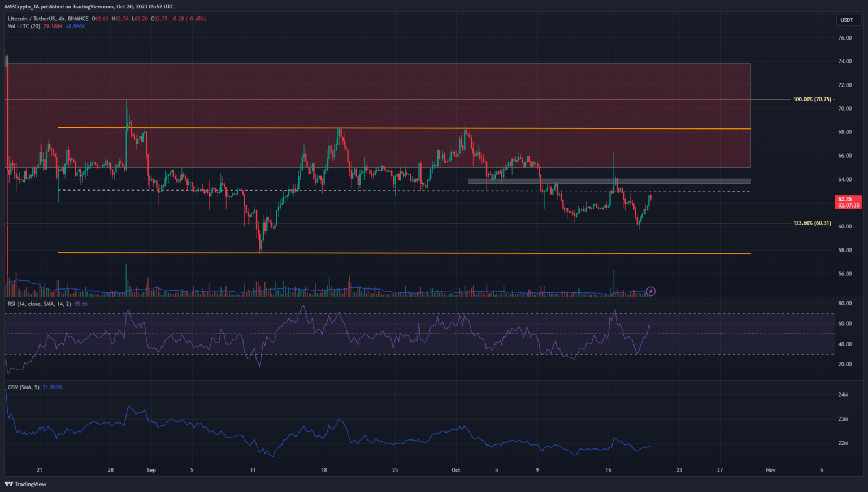Click the 'Nov' date on time axis

(x=770, y=470)
